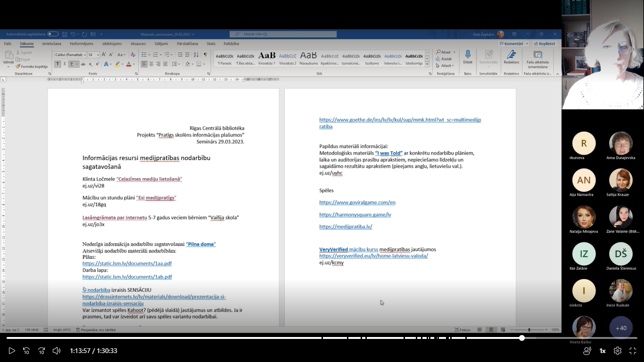644x362 pixels.
Task: Click the Meklēt search field
Action: click(283, 34)
